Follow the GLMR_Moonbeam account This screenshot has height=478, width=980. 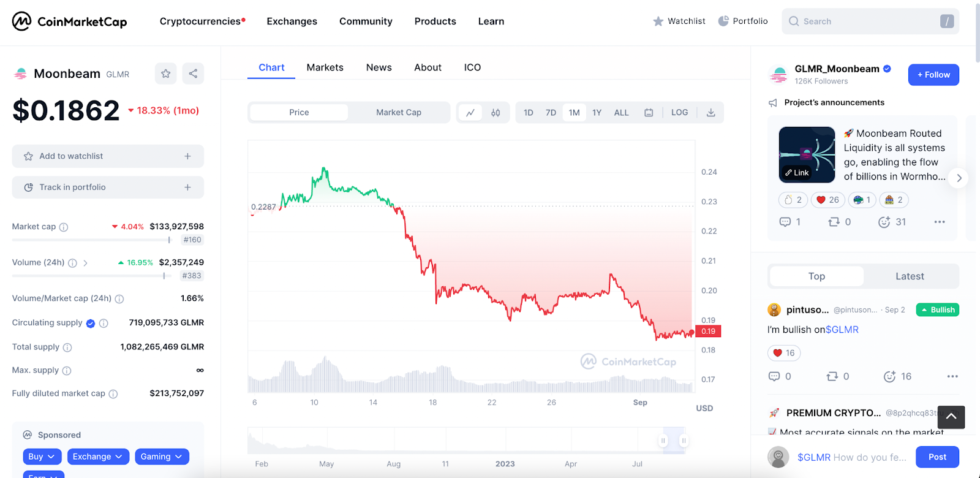pos(933,75)
